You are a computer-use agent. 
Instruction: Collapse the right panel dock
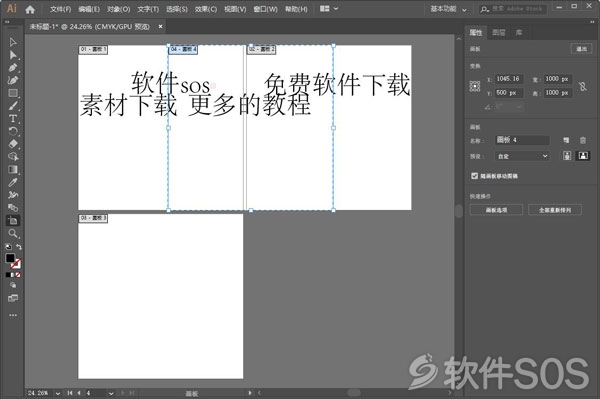[592, 22]
